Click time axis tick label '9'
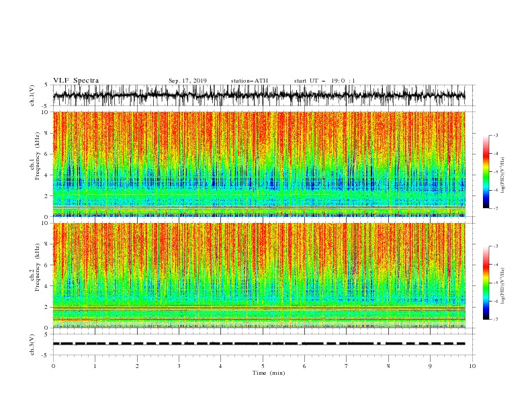Screen dimensions: 532x411 tap(430, 366)
